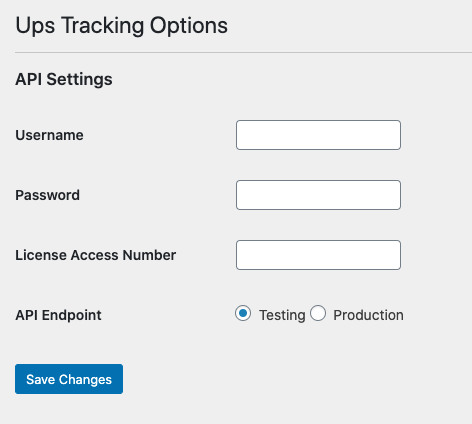This screenshot has height=424, width=472.
Task: Click the Username input field
Action: click(318, 135)
